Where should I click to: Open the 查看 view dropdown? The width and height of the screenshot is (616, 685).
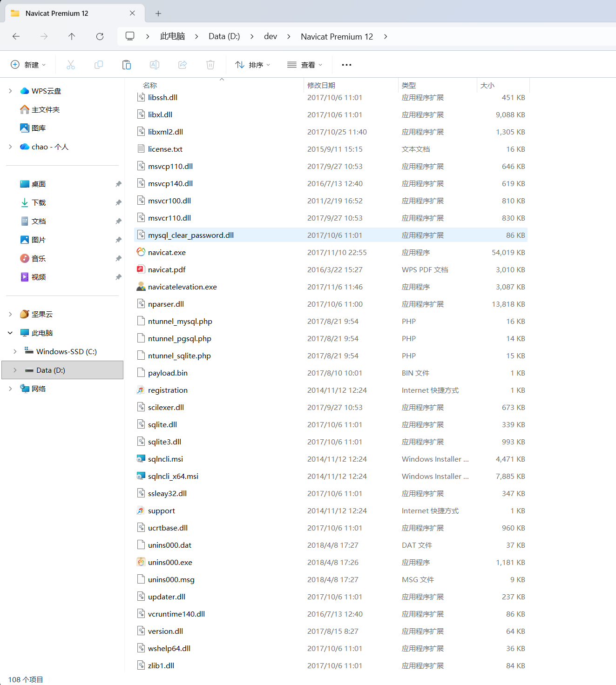point(305,65)
